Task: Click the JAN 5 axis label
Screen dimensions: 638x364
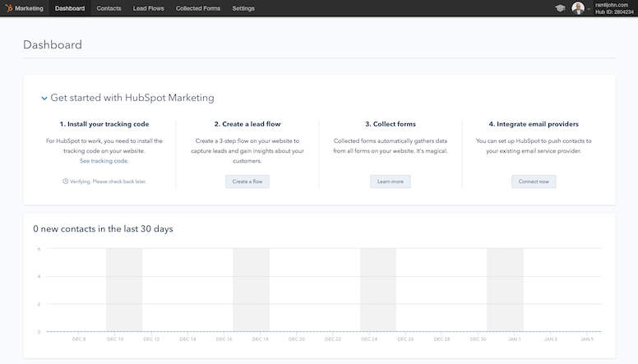Action: coord(587,339)
